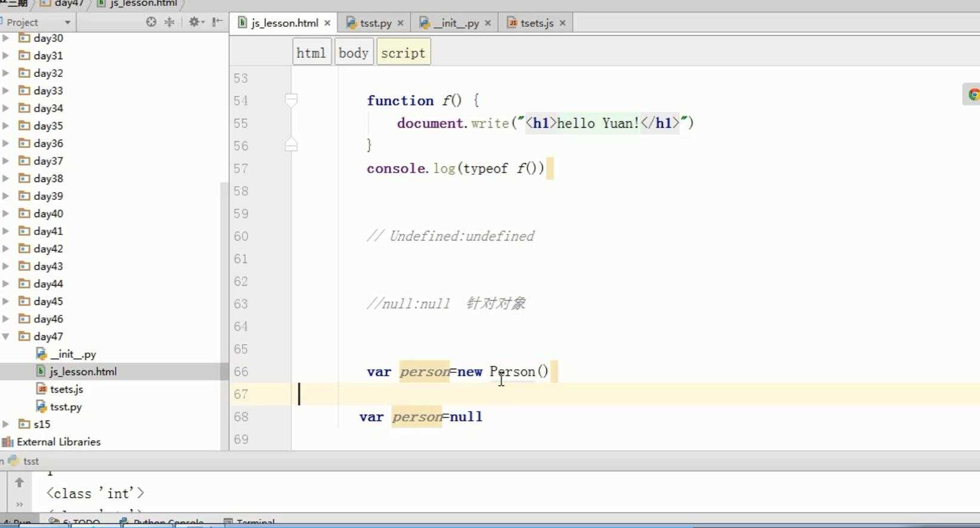
Task: Expand the day32 folder
Action: (x=5, y=73)
